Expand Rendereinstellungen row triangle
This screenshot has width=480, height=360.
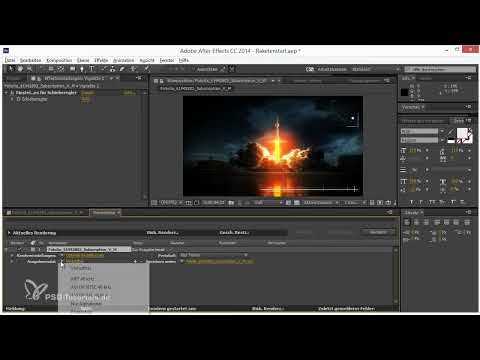point(12,256)
